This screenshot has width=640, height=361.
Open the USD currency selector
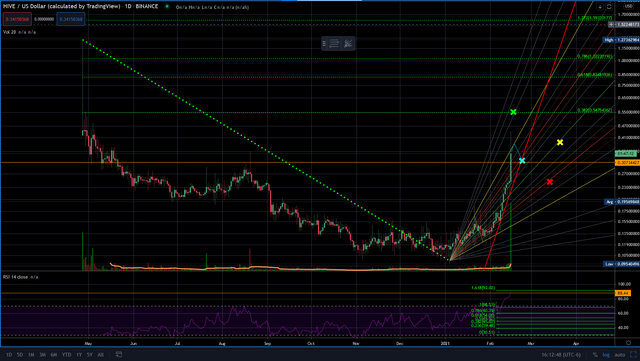[628, 7]
